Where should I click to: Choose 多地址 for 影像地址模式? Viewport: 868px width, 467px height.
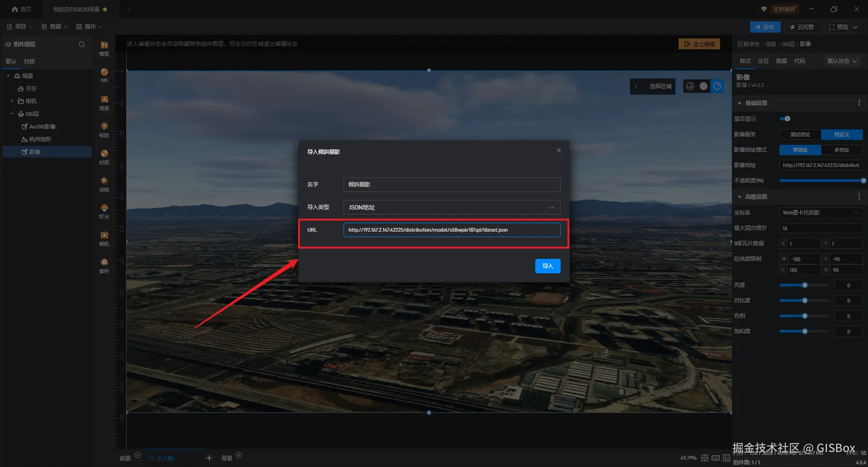(x=842, y=150)
